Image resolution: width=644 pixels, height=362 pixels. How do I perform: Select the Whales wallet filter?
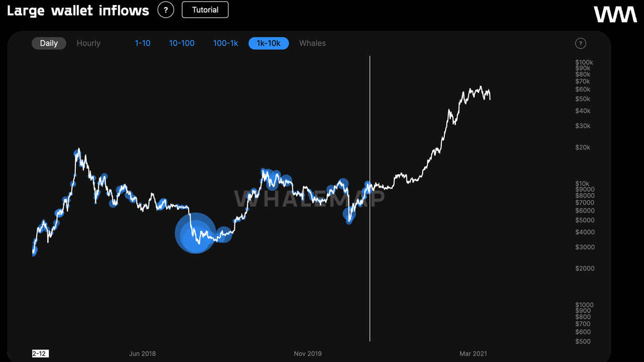coord(312,43)
